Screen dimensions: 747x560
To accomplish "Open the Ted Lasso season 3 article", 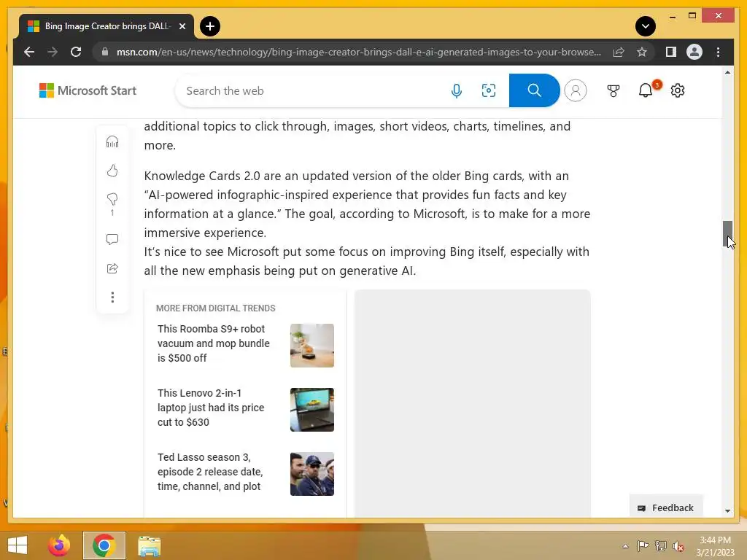I will pyautogui.click(x=210, y=472).
